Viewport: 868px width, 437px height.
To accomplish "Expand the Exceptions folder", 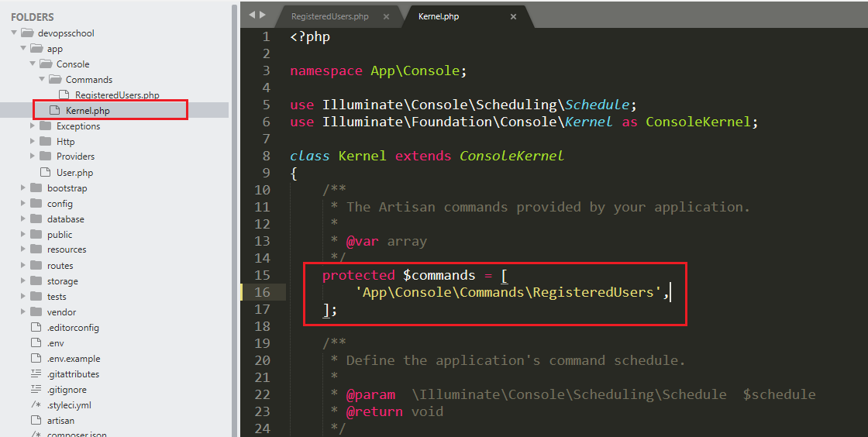I will (x=33, y=126).
